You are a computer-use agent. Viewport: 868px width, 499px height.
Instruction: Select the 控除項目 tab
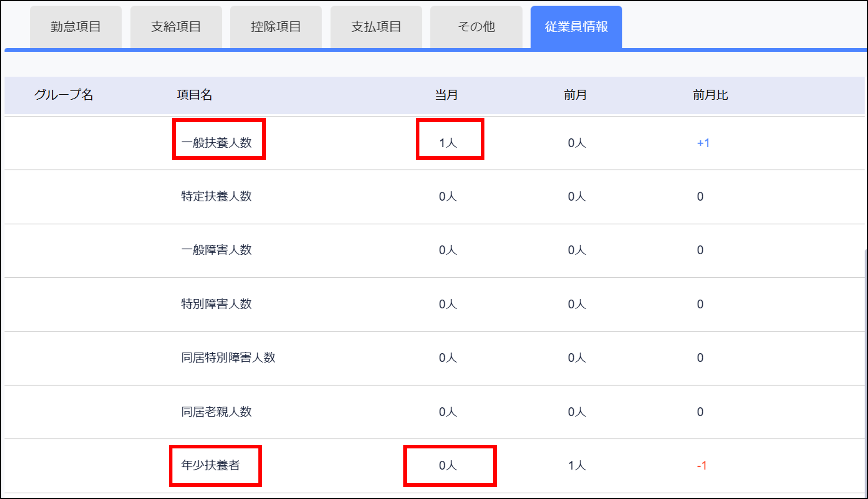point(276,27)
